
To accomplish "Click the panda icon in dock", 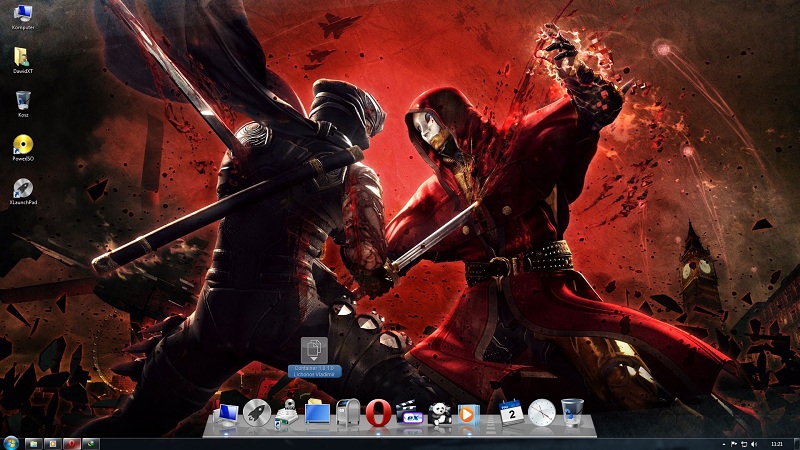I will tap(439, 413).
